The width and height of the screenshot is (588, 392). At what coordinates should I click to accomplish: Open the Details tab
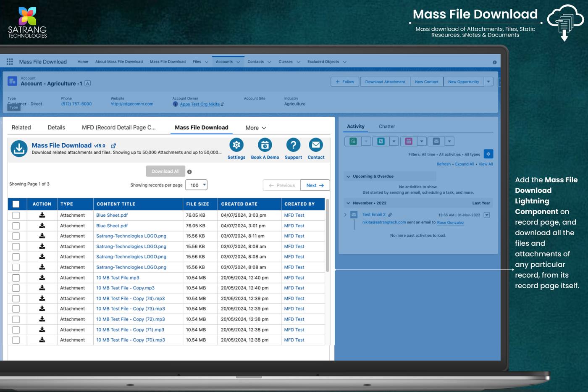(56, 128)
